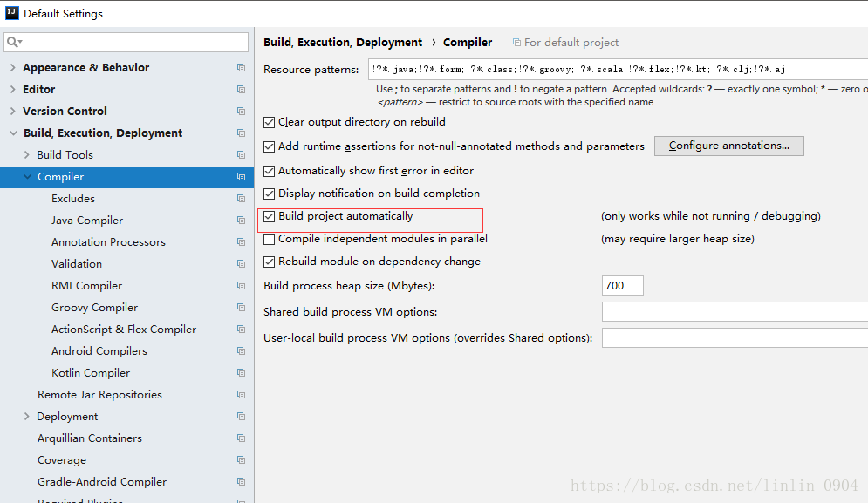The width and height of the screenshot is (868, 503).
Task: Click project-level icon beside Validation
Action: (x=241, y=264)
